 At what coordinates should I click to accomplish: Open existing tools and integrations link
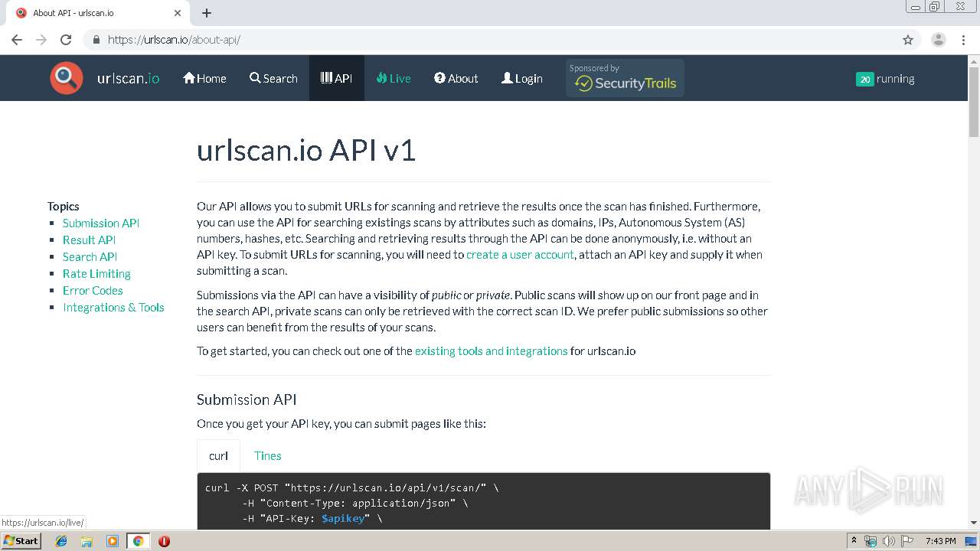point(491,351)
